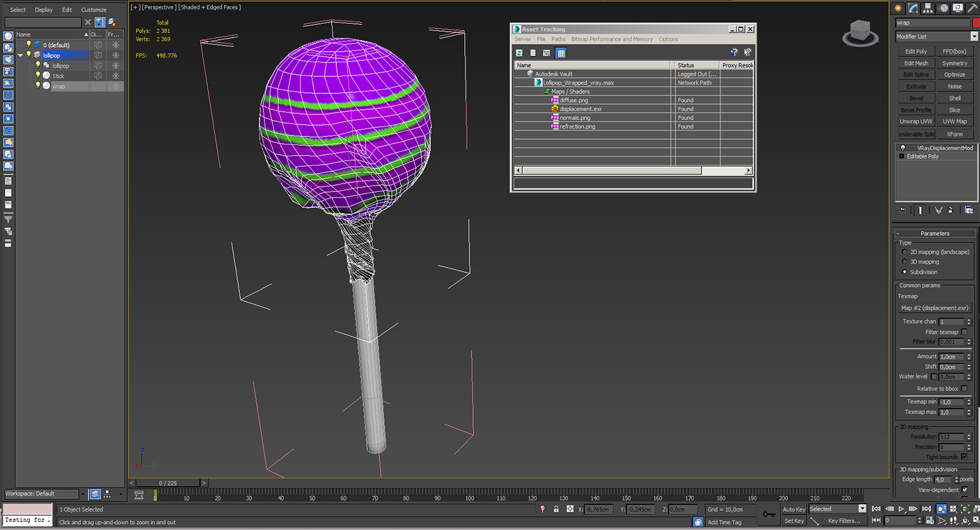Viewport: 980px width, 530px height.
Task: Enable Relative to bbox checkbox
Action: (964, 389)
